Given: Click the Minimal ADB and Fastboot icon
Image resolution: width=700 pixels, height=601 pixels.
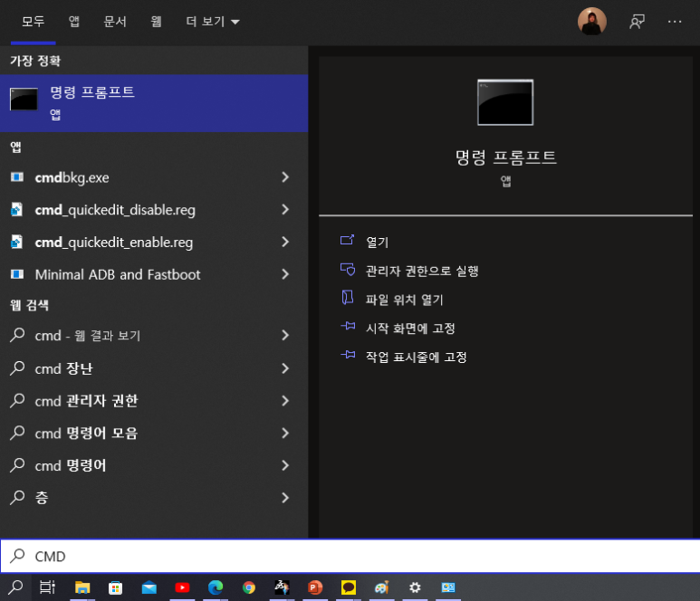Looking at the screenshot, I should pos(17,274).
